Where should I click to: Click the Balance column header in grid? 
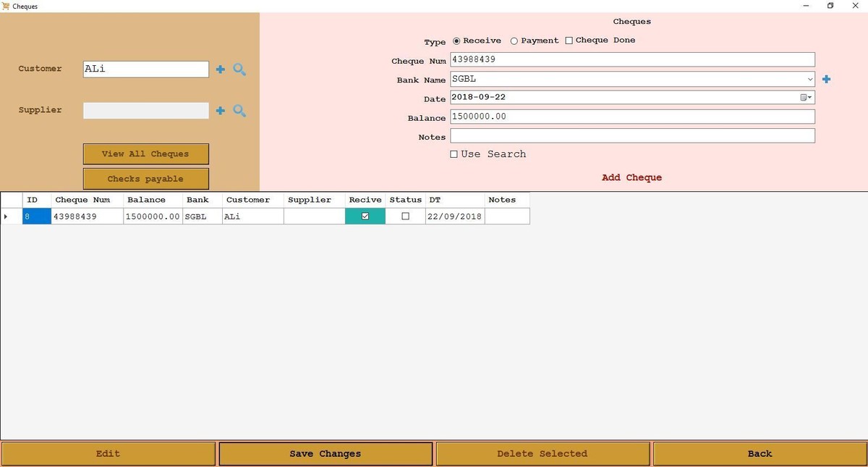pyautogui.click(x=146, y=200)
